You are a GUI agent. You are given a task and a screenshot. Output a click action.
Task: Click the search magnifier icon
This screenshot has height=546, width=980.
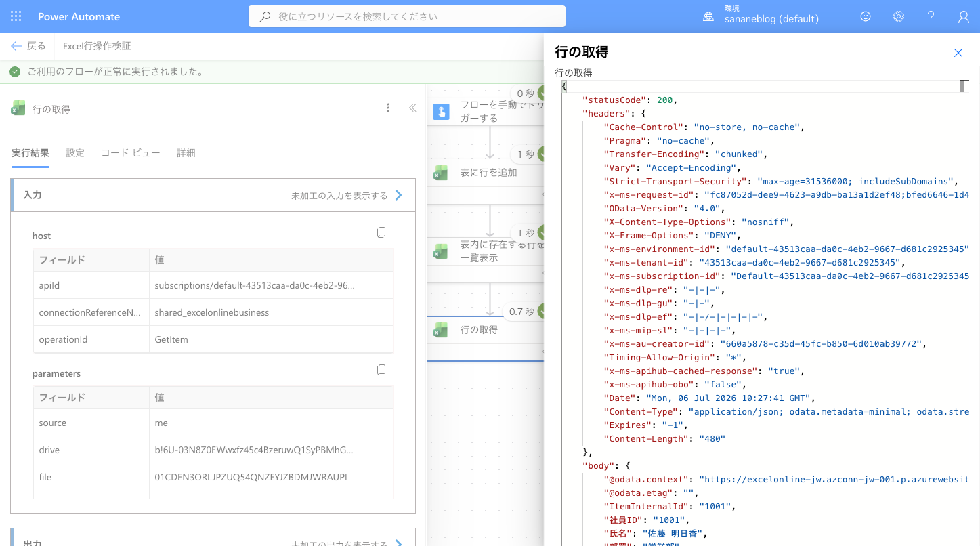[x=265, y=16]
